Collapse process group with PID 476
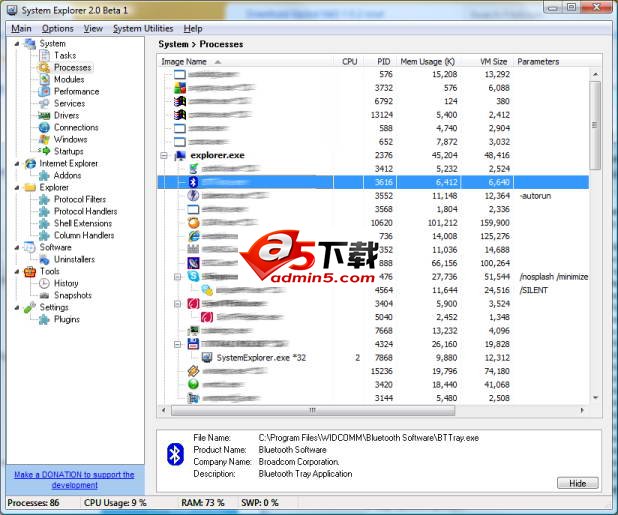The height and width of the screenshot is (515, 618). tap(177, 277)
